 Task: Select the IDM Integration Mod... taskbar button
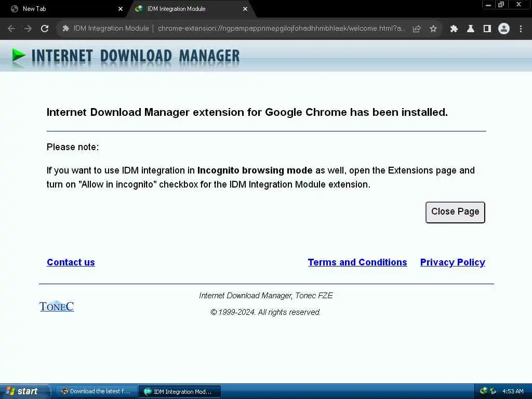(x=180, y=392)
